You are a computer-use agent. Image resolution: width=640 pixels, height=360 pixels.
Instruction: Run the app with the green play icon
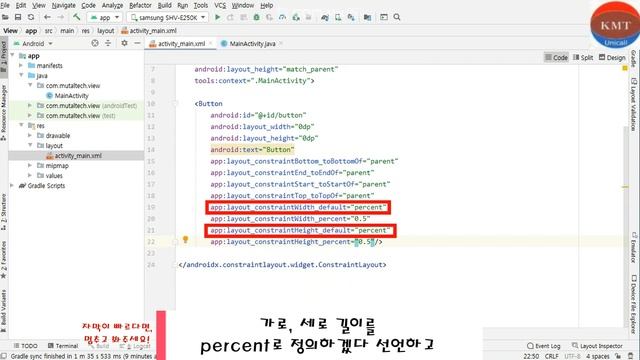click(x=218, y=17)
